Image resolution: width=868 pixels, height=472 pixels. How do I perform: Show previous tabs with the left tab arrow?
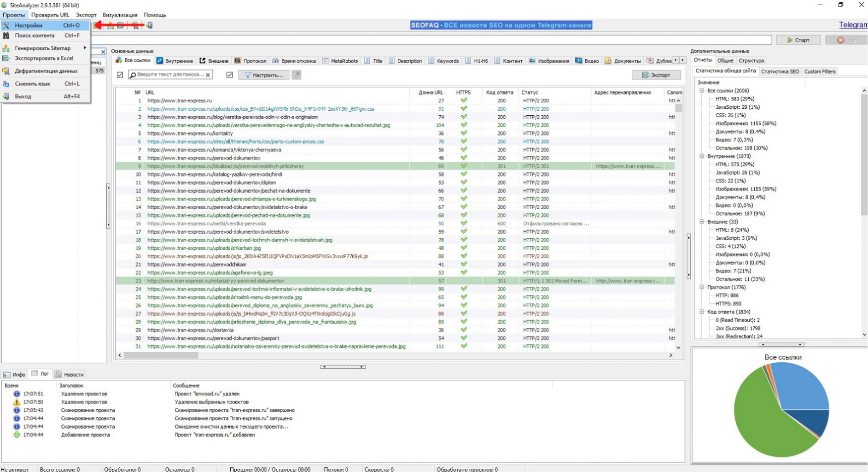(x=676, y=60)
